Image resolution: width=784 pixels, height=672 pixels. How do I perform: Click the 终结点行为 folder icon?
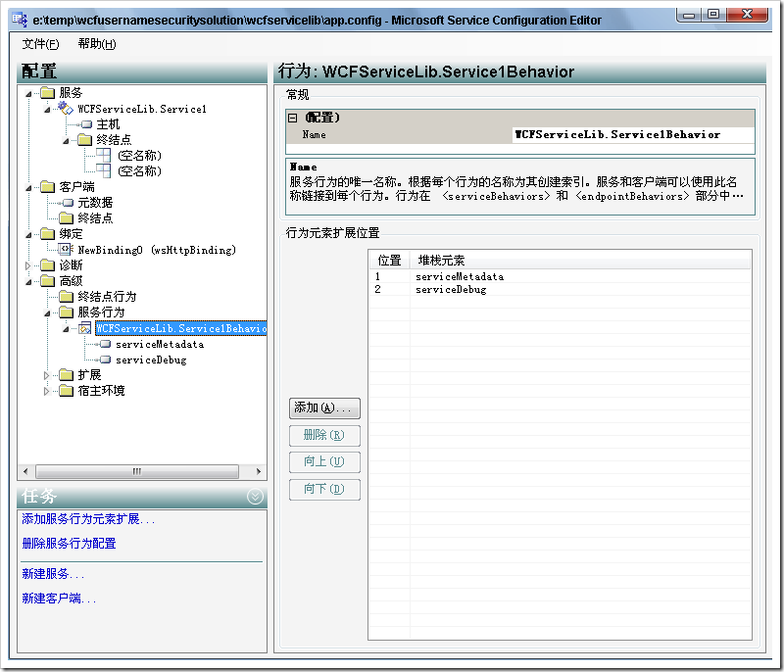[66, 297]
